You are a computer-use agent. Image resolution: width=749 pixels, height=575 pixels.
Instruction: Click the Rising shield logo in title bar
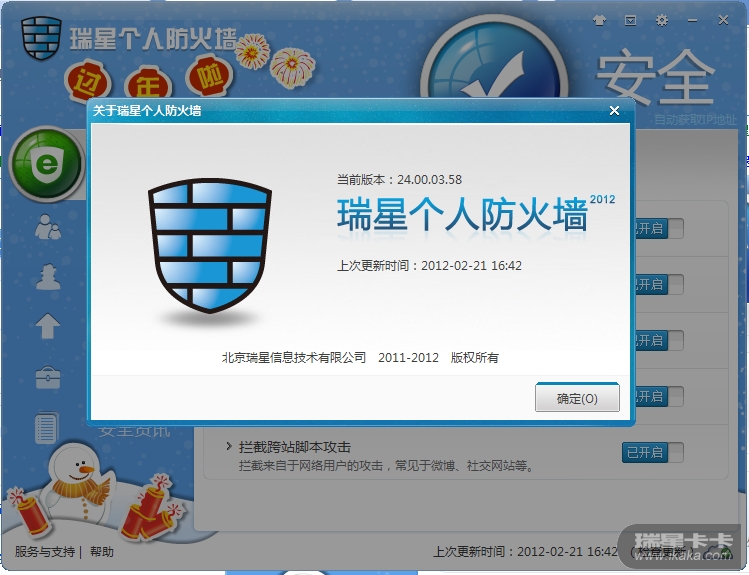click(x=42, y=37)
